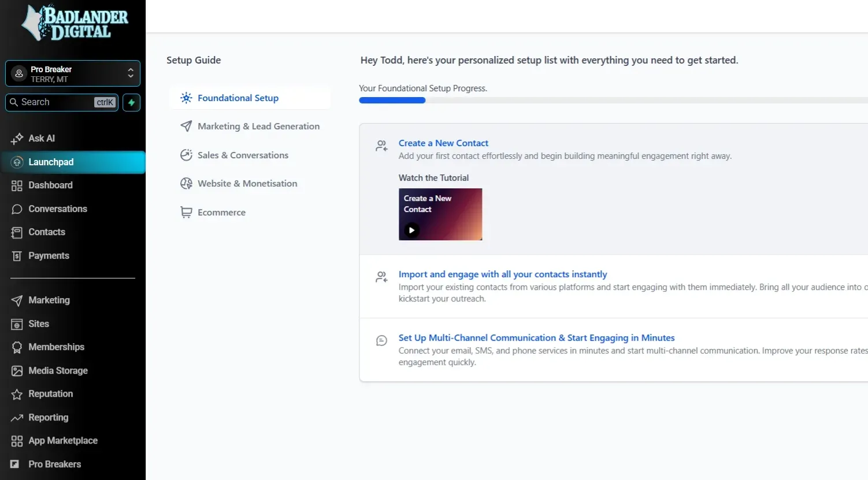Open the Website & Monetisation section
The height and width of the screenshot is (480, 868).
pos(247,183)
